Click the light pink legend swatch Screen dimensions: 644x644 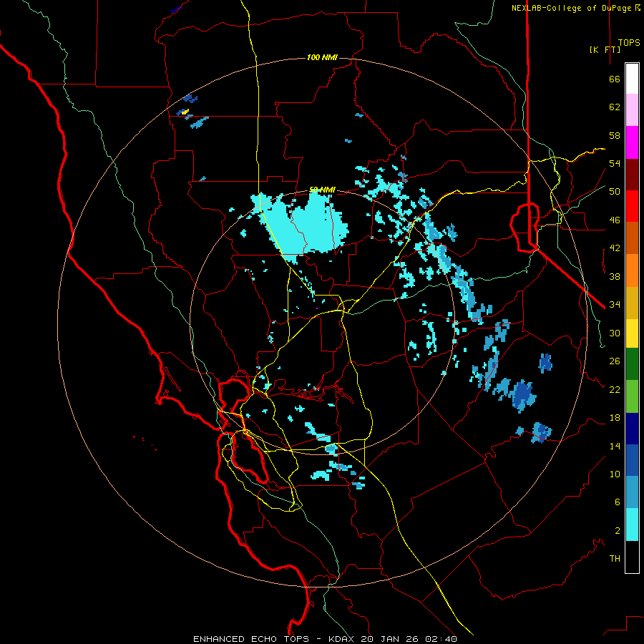click(632, 110)
